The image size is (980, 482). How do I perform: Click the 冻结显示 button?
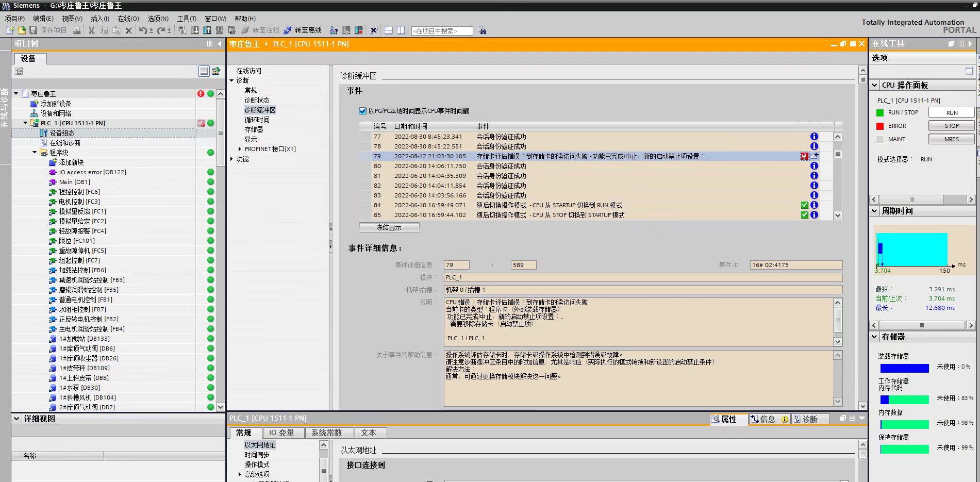389,227
